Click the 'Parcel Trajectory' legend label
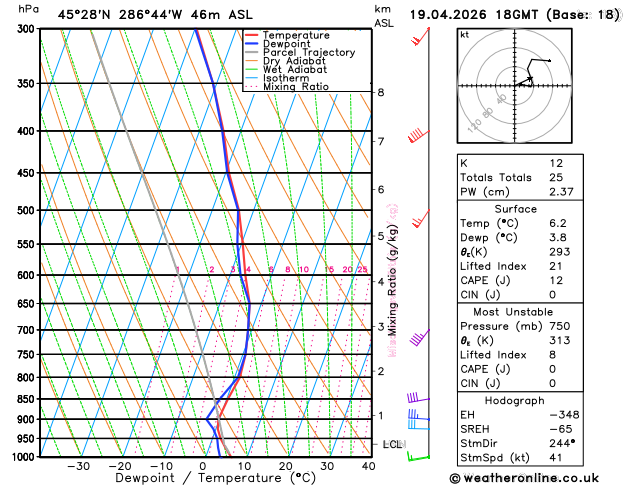The image size is (629, 486). pyautogui.click(x=309, y=53)
